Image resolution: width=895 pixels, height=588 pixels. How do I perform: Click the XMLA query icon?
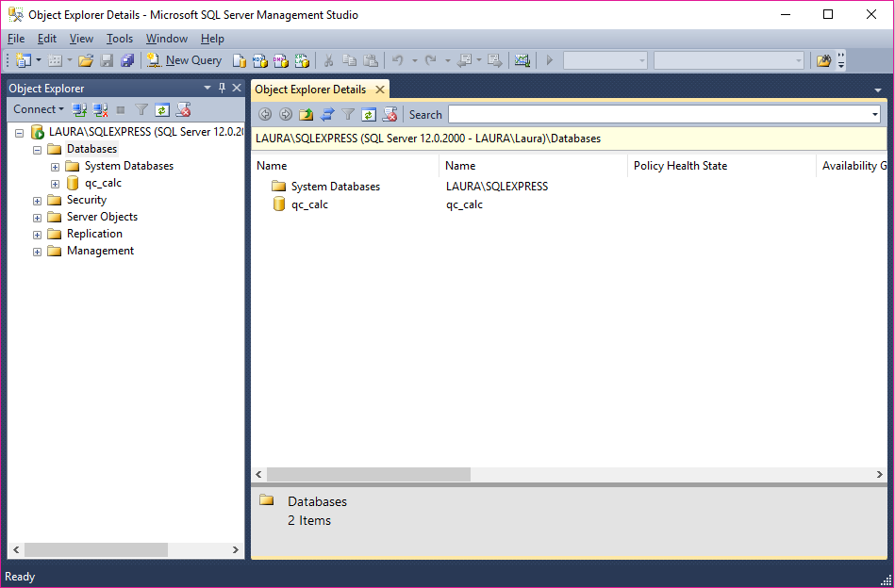click(302, 60)
